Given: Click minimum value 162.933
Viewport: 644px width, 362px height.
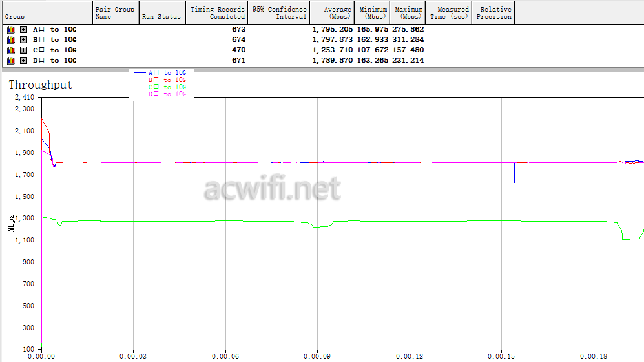Looking at the screenshot, I should click(373, 40).
